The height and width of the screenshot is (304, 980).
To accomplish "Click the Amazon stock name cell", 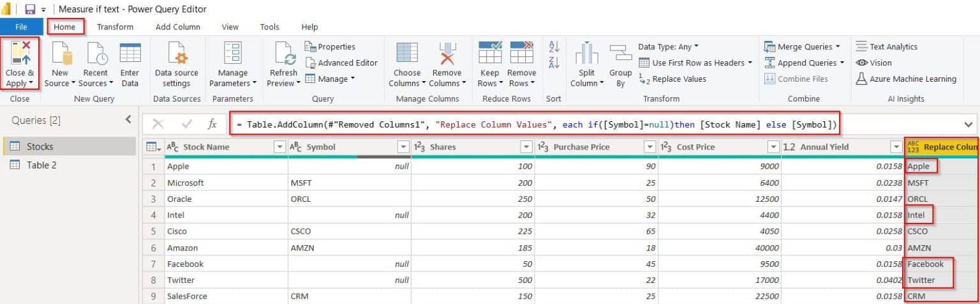I will click(x=226, y=248).
